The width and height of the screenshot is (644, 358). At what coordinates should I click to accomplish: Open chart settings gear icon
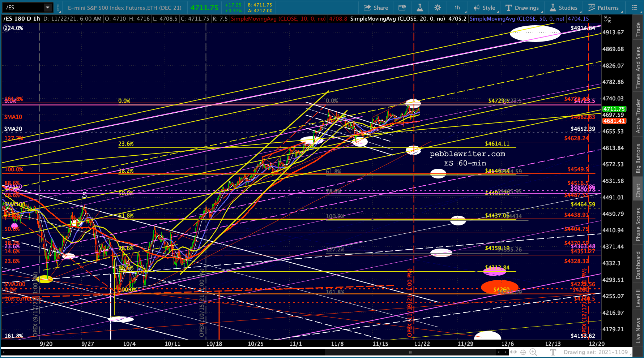(x=438, y=8)
